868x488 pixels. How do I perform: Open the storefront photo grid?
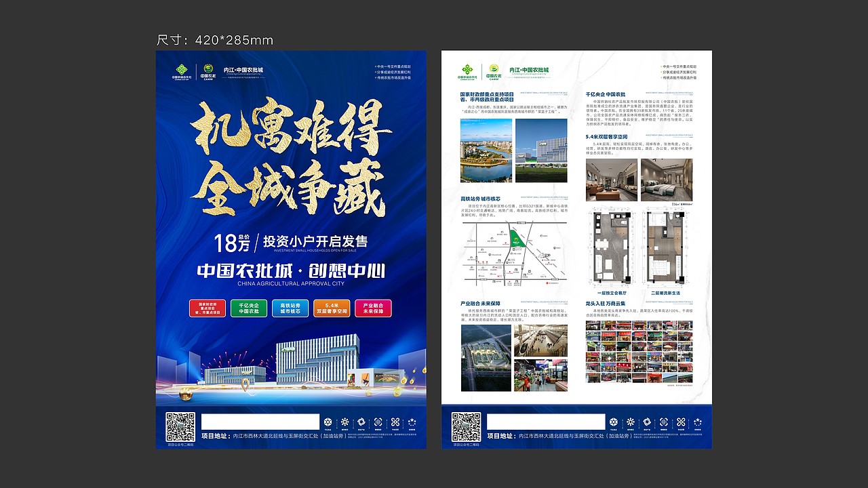click(639, 352)
